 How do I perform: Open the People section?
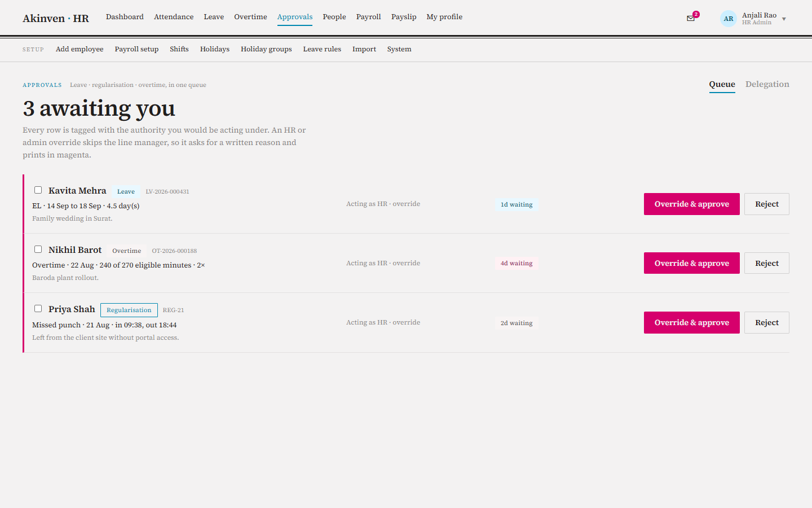334,17
